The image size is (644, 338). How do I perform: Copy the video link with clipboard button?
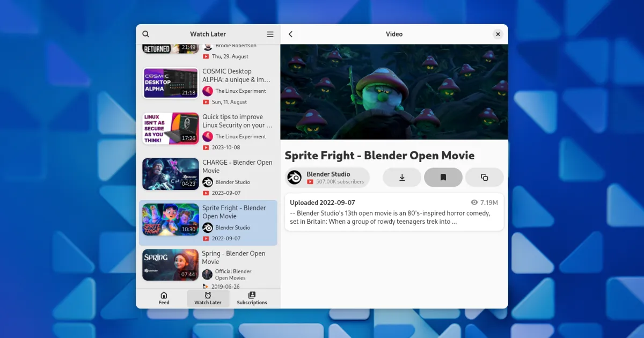[x=484, y=178]
